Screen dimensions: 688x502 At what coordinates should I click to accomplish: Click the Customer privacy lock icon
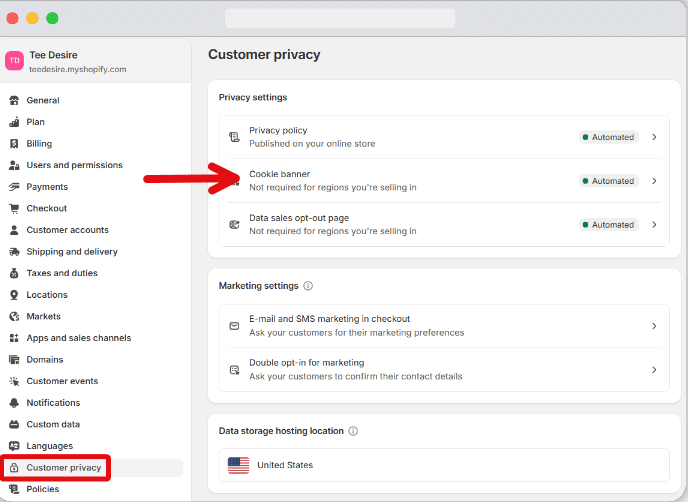click(x=14, y=468)
